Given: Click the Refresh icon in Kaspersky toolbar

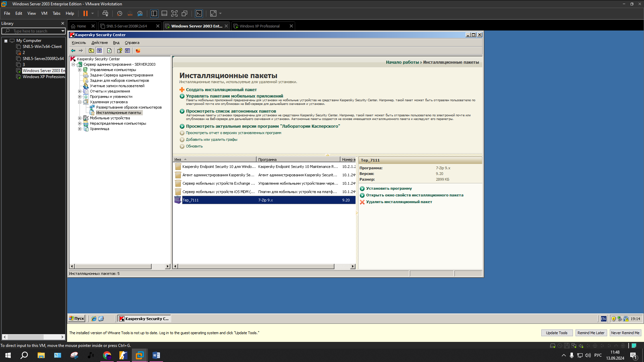Looking at the screenshot, I should (x=109, y=51).
